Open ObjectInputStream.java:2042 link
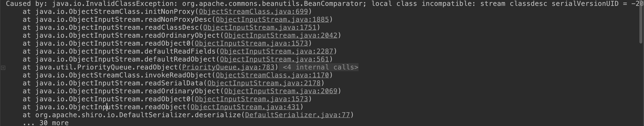The width and height of the screenshot is (644, 126). (280, 35)
